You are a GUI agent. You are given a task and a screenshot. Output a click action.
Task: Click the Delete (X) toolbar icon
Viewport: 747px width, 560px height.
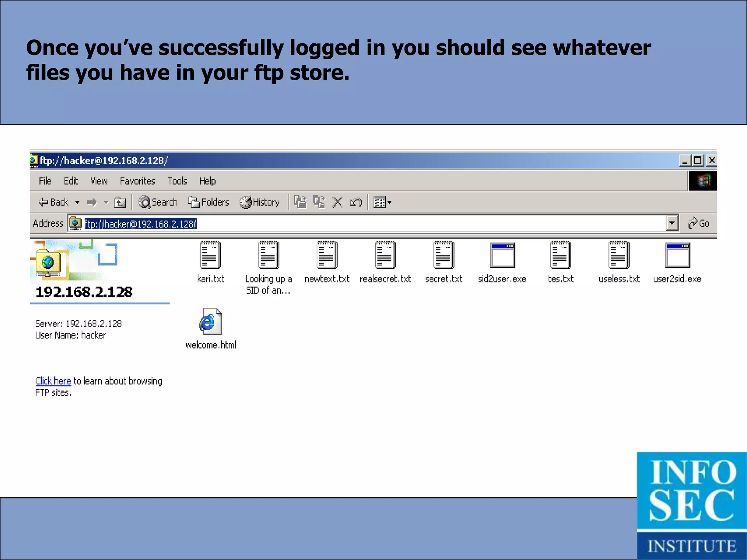[337, 202]
